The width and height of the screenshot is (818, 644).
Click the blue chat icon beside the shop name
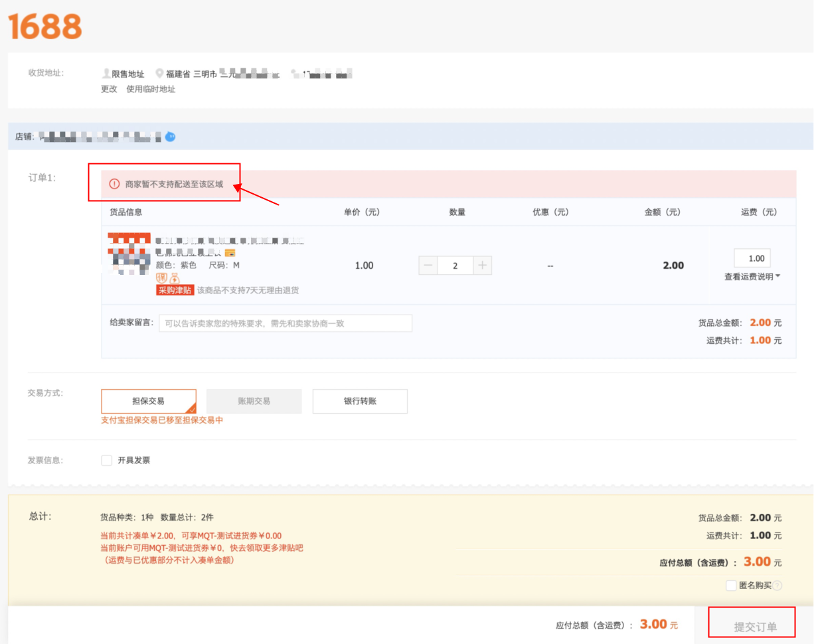pyautogui.click(x=171, y=137)
